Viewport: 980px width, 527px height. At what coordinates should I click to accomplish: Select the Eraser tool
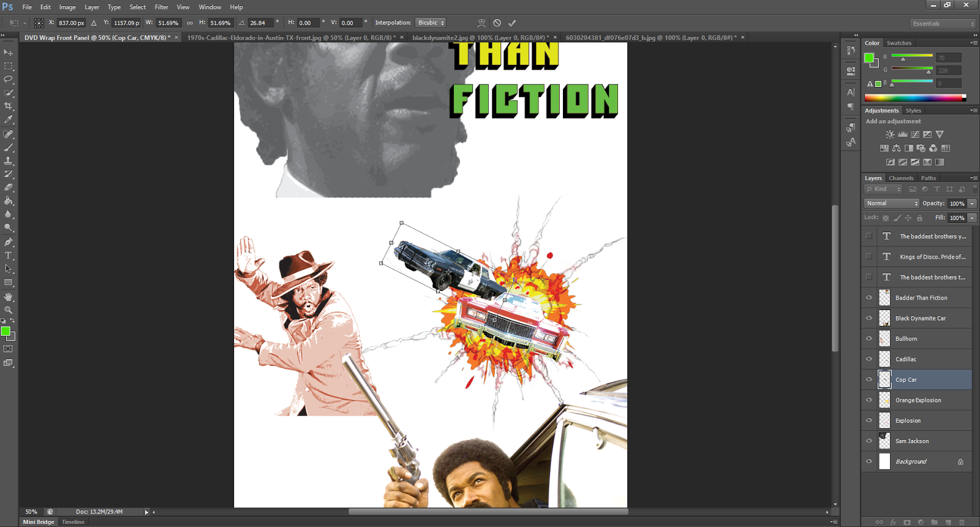point(9,188)
